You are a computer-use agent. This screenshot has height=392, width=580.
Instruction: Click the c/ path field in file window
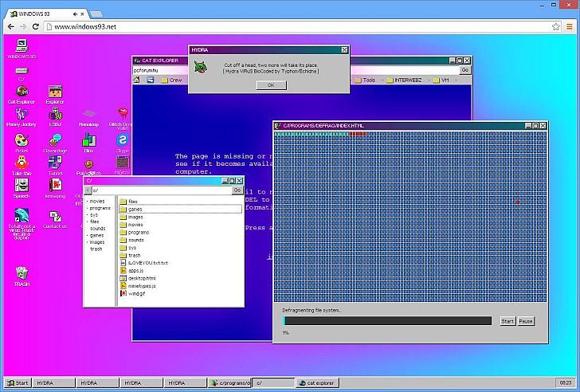pos(161,190)
